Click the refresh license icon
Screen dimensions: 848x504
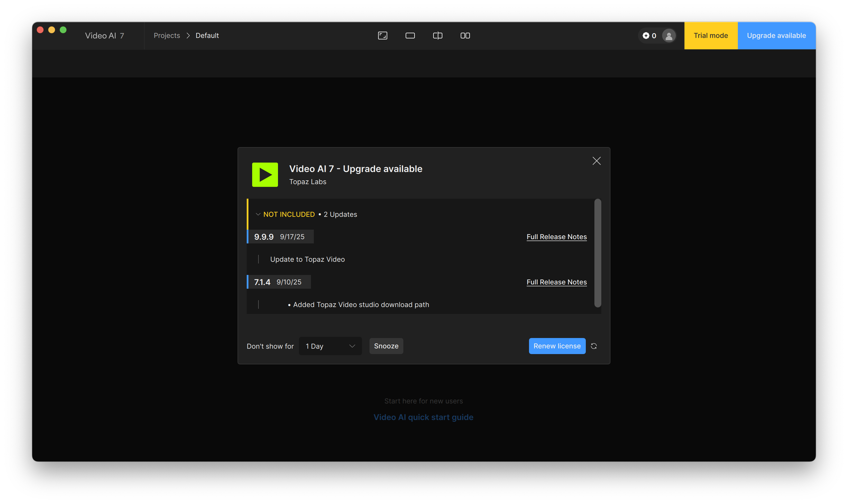(594, 346)
